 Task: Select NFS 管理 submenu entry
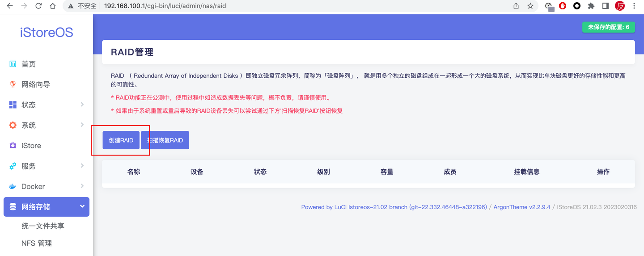(37, 243)
